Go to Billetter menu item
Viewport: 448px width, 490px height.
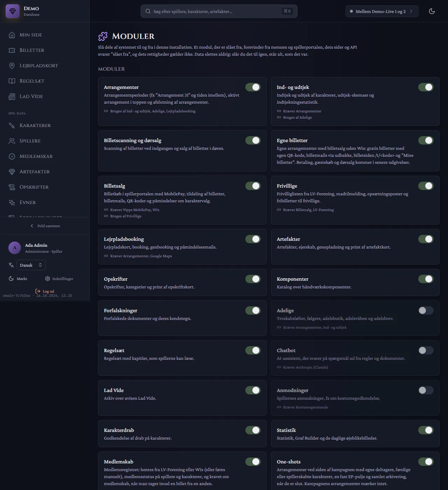coord(45,50)
